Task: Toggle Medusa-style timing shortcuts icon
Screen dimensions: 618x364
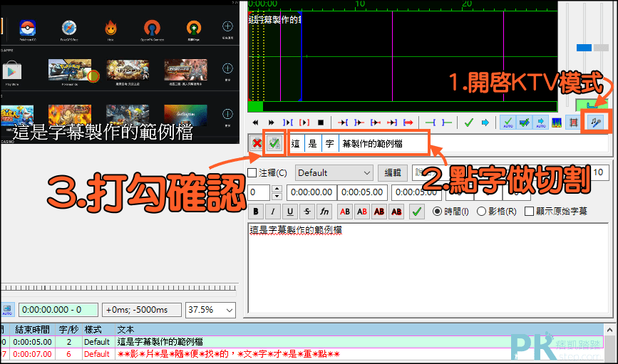Action: tap(574, 123)
